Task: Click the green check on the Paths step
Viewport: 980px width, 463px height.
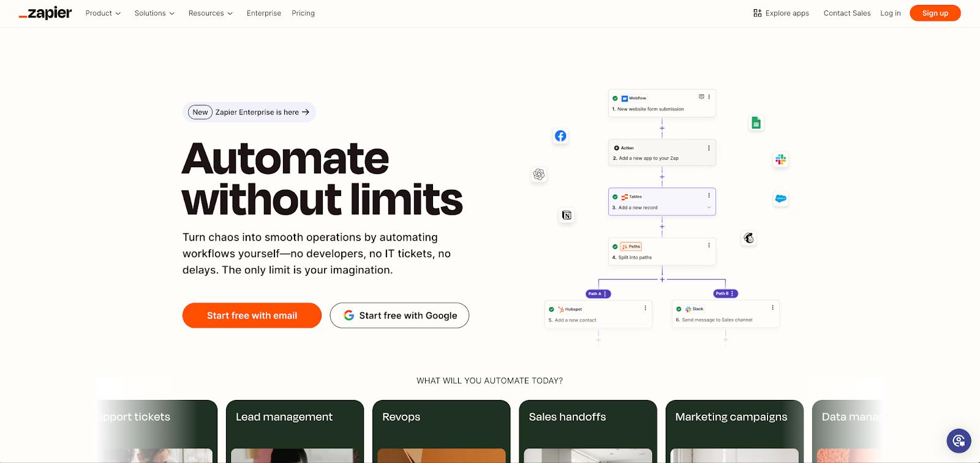Action: 615,247
